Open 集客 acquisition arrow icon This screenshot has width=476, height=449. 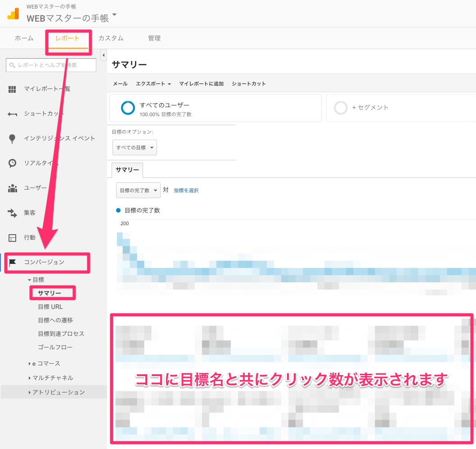point(12,213)
